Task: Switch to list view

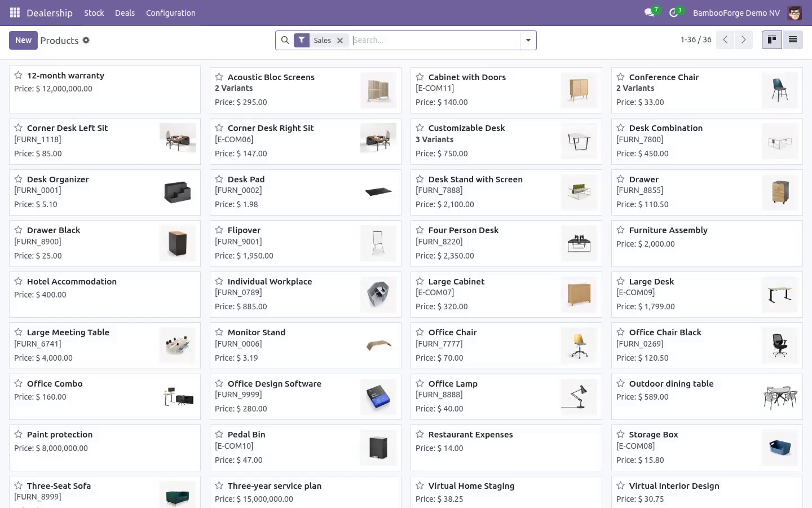Action: (x=792, y=40)
